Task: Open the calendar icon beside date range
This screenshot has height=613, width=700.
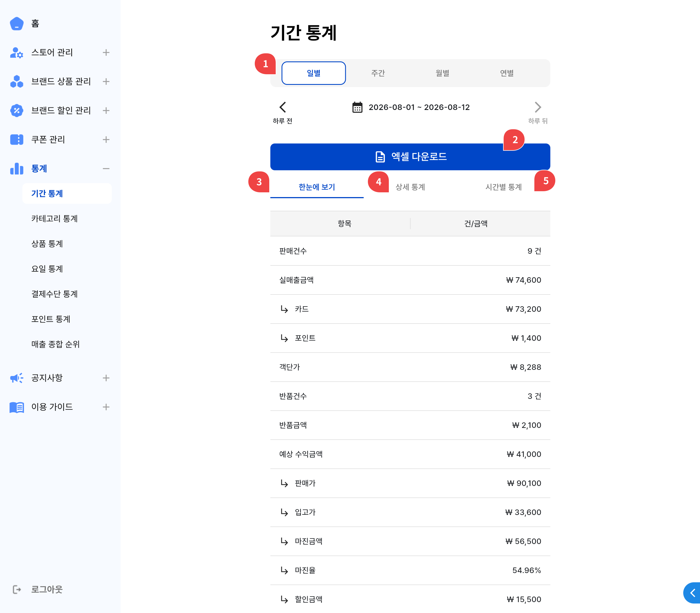Action: pyautogui.click(x=357, y=107)
